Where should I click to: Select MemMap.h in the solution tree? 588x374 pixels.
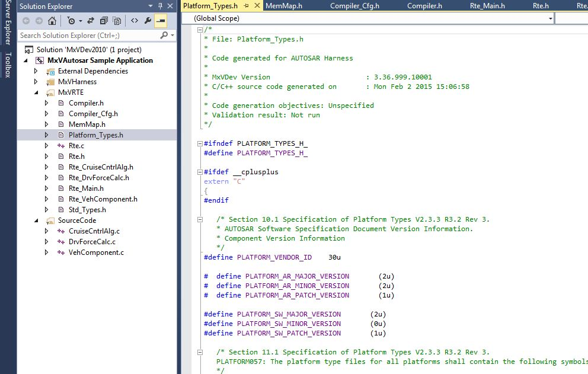[87, 124]
